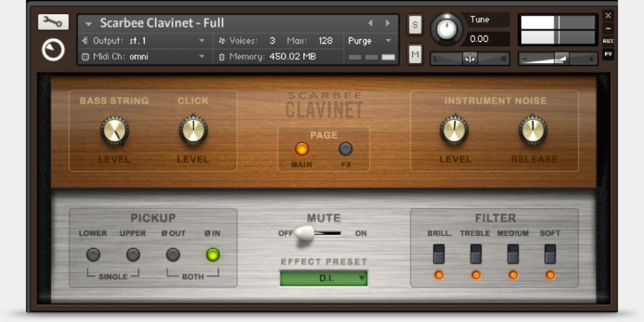Click the Tune knob
This screenshot has height=322, width=644.
tap(447, 29)
